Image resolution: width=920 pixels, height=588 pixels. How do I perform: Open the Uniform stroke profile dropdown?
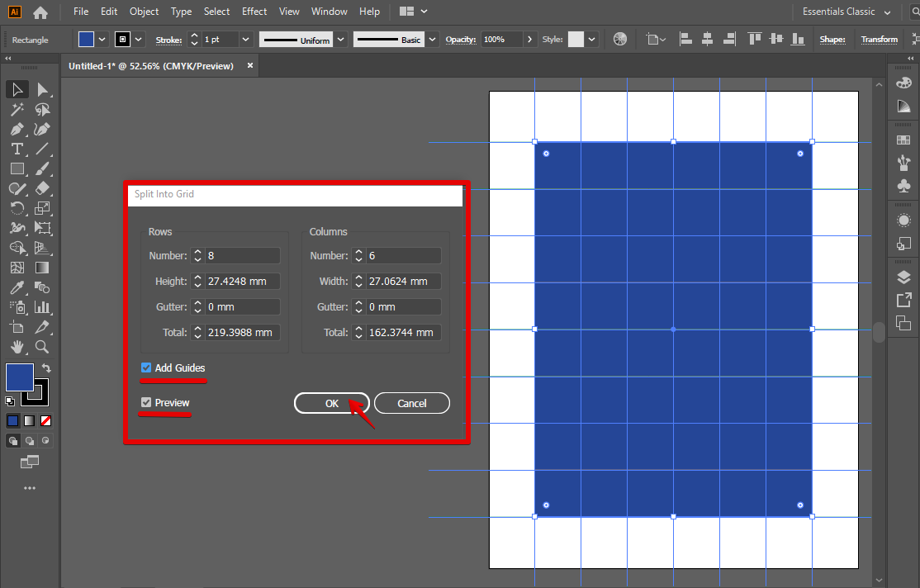(340, 40)
